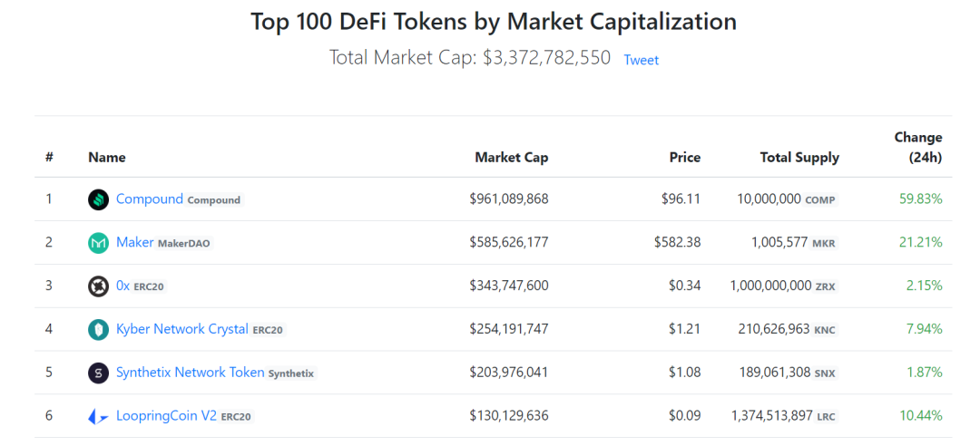Screen dimensions: 980x446
Task: Sort by Change (24h) column header
Action: pos(918,148)
